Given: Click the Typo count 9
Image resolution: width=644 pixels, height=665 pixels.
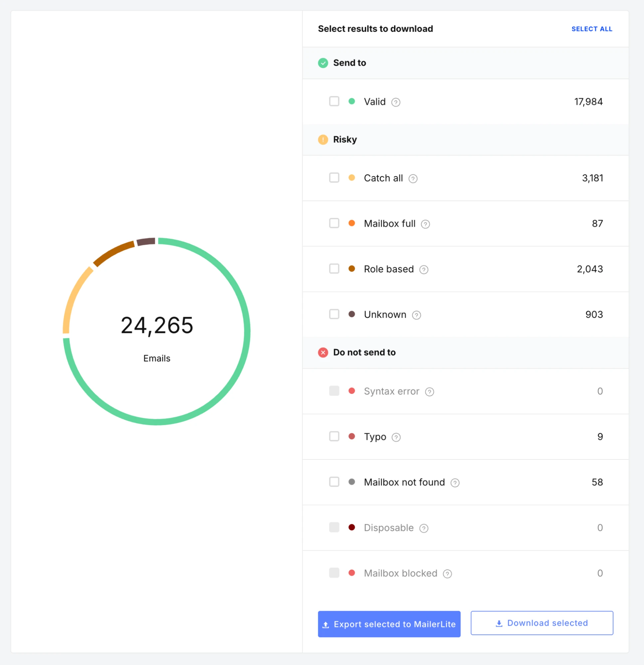Looking at the screenshot, I should pos(600,437).
